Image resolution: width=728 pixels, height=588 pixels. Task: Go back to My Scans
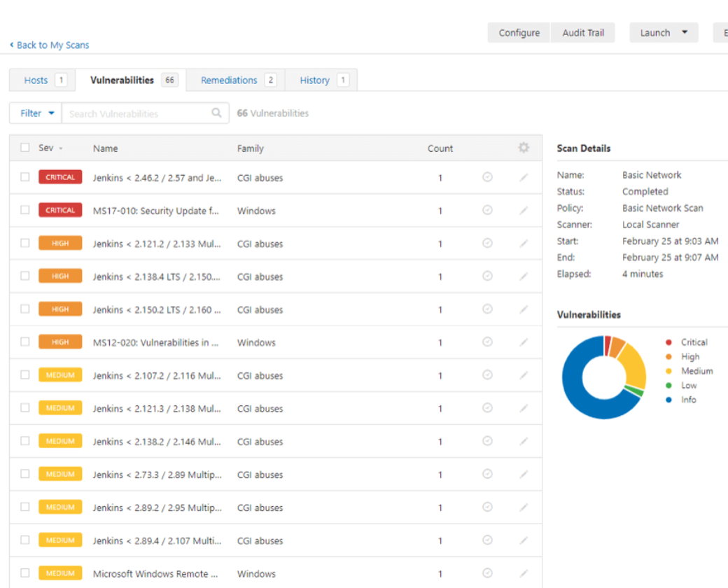(49, 45)
